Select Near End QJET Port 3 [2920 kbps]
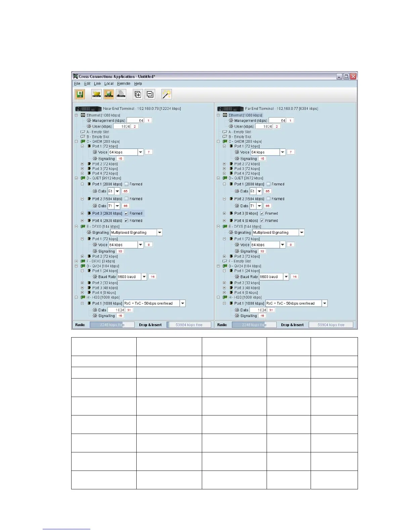Viewport: 411px width, 532px height. pos(107,213)
